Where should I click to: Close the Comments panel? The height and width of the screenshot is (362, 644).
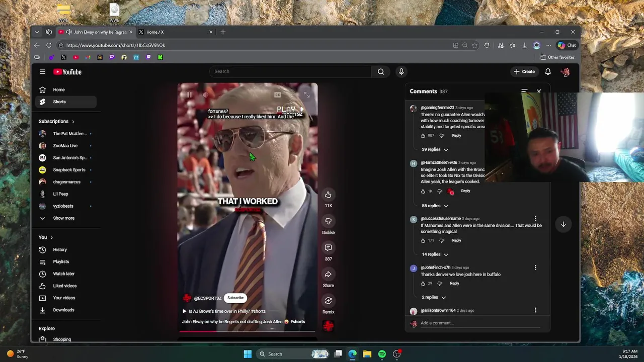click(539, 91)
